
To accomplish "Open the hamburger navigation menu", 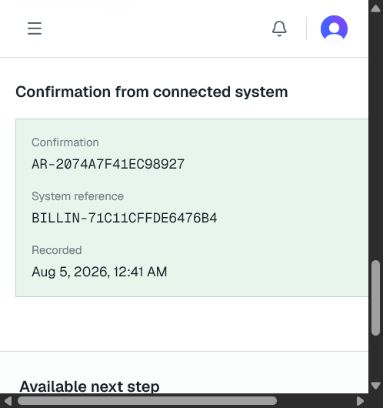I will (35, 28).
